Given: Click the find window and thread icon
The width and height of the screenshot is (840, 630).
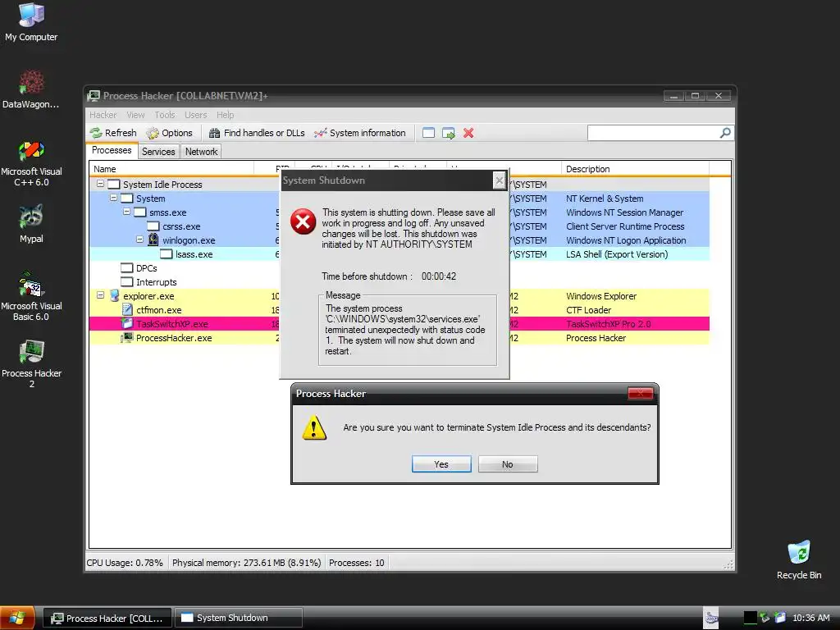Looking at the screenshot, I should tap(449, 133).
